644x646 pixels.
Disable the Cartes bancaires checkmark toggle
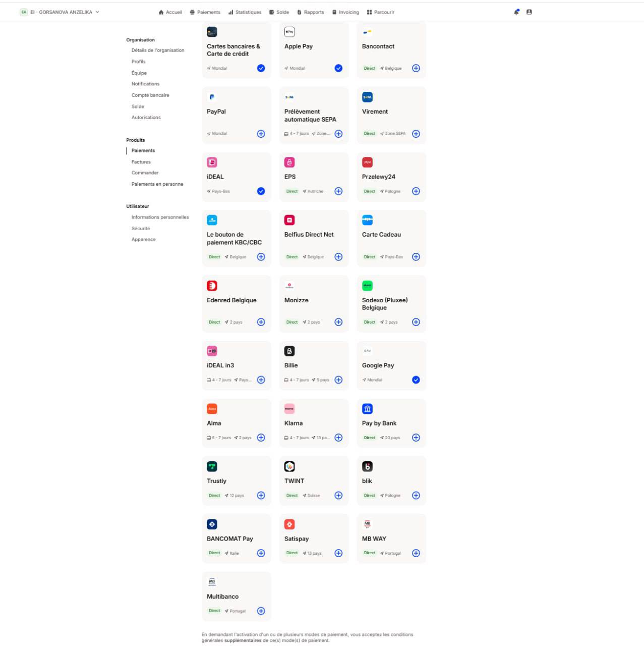pos(261,68)
